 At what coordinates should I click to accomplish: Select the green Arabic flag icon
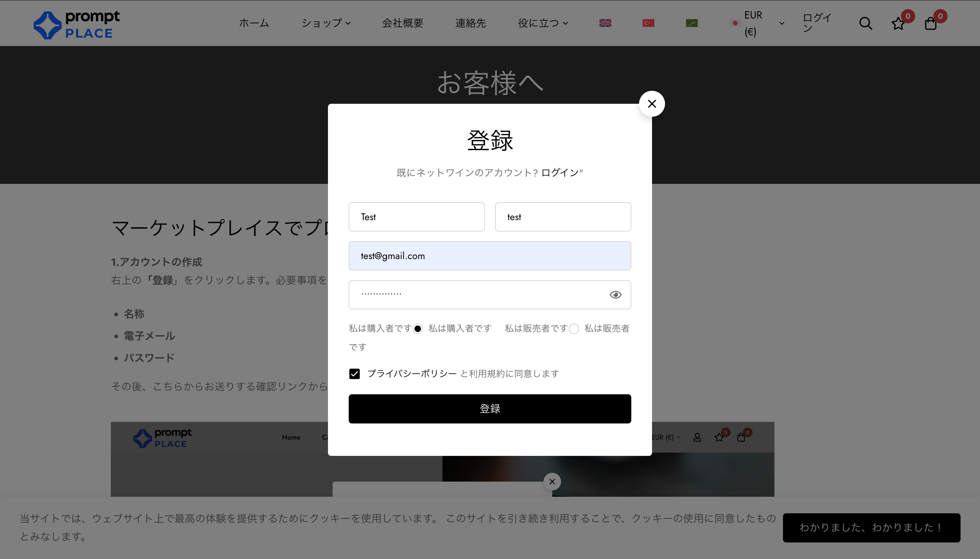(692, 23)
